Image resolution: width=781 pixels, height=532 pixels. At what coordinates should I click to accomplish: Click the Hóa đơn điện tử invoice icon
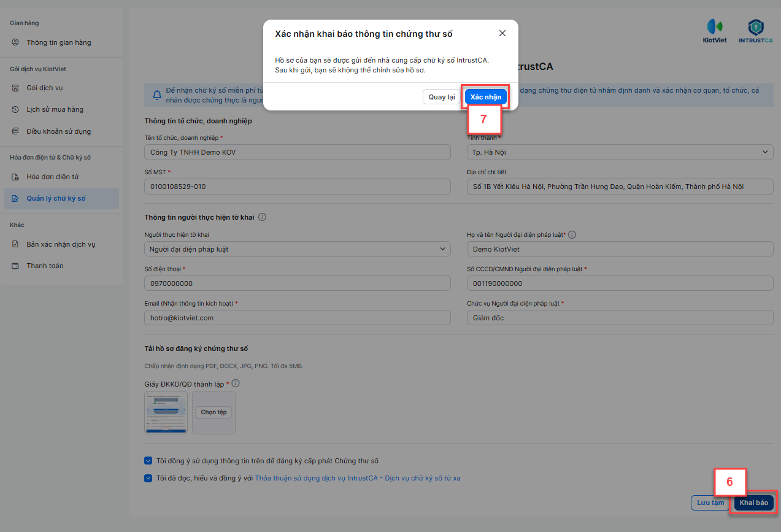click(15, 177)
